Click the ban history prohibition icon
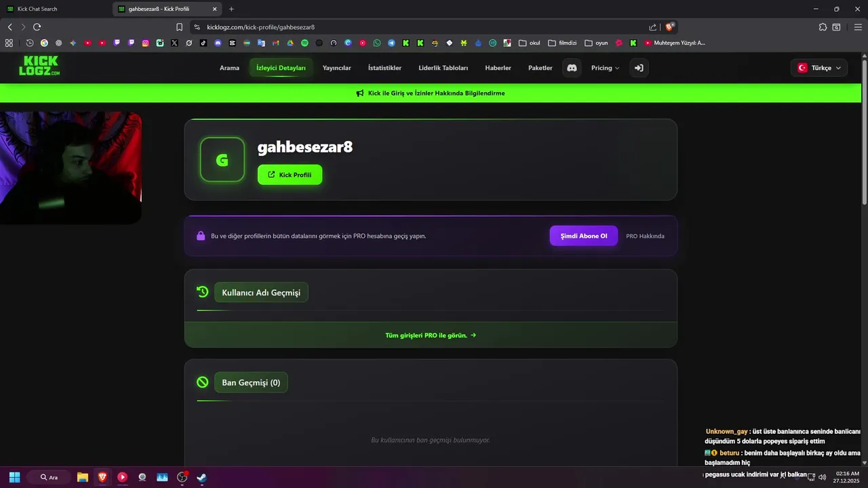 202,382
